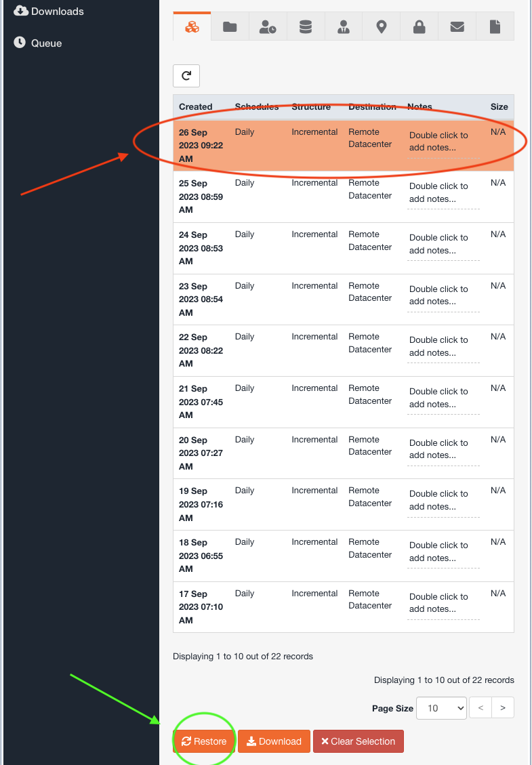The width and height of the screenshot is (532, 765).
Task: Click the refresh backups list button
Action: point(186,76)
